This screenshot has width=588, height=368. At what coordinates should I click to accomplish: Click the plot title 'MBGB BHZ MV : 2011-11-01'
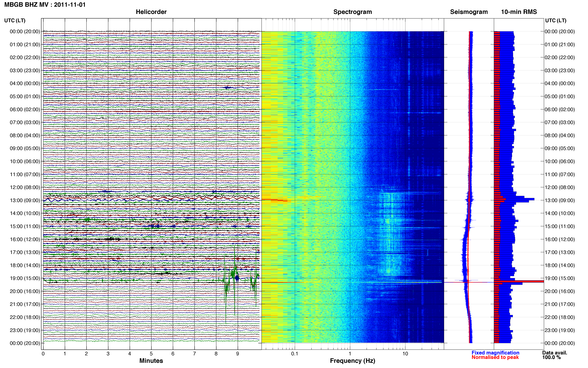[45, 5]
